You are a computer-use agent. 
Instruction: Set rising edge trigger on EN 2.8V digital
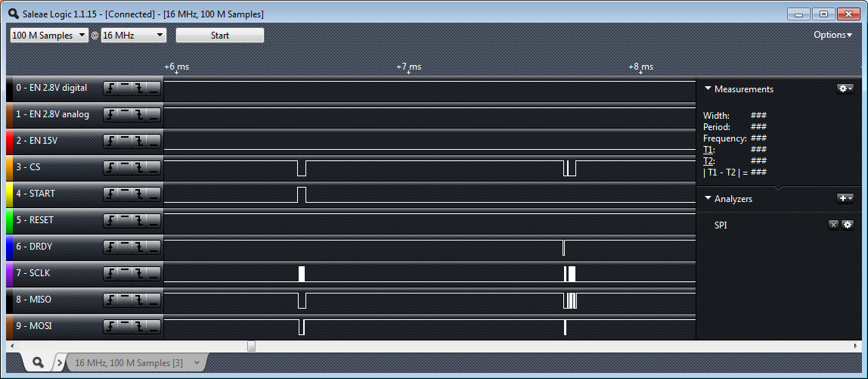[x=110, y=88]
